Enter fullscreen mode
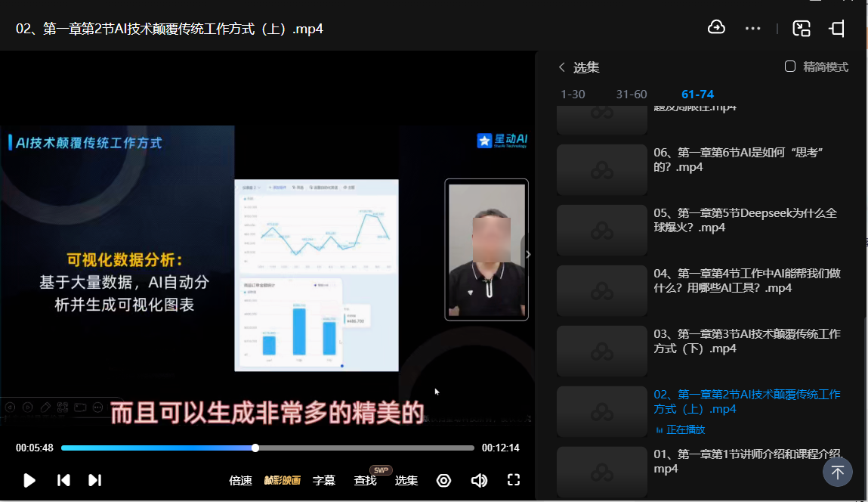The width and height of the screenshot is (868, 502). click(514, 480)
